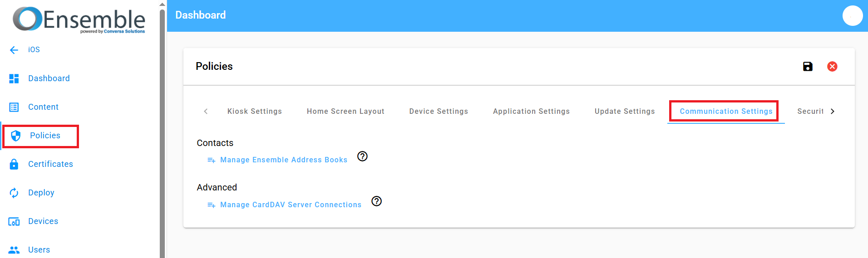Switch to Device Settings tab
This screenshot has width=868, height=258.
click(439, 112)
